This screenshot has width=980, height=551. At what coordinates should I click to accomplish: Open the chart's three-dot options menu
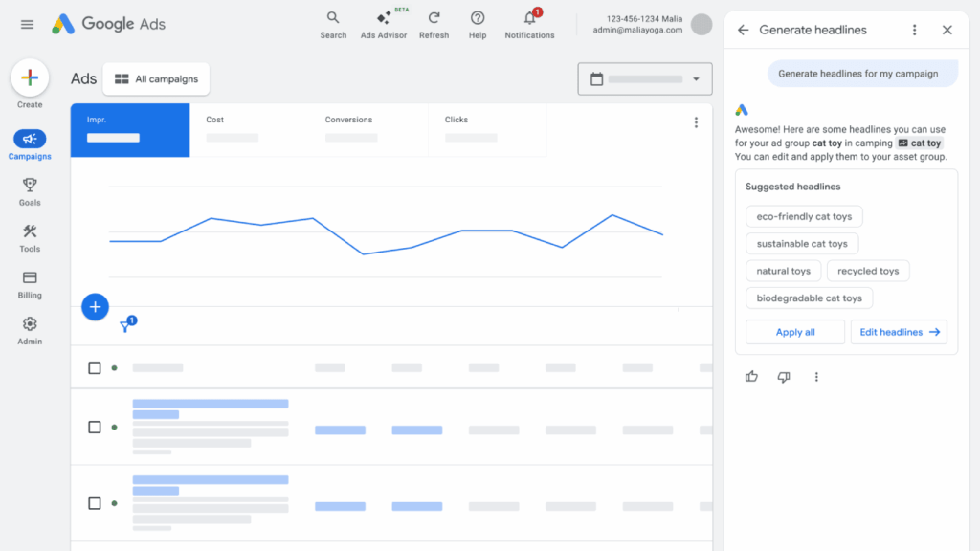click(x=696, y=122)
